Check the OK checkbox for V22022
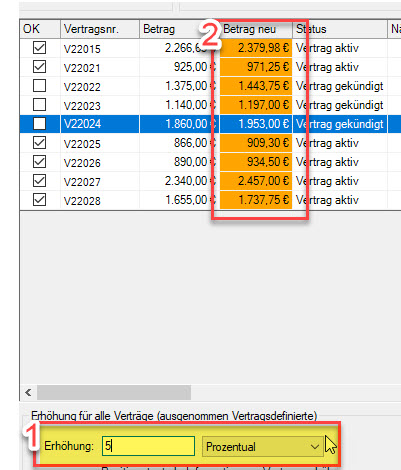Viewport: 401px width, 470px height. coord(39,86)
